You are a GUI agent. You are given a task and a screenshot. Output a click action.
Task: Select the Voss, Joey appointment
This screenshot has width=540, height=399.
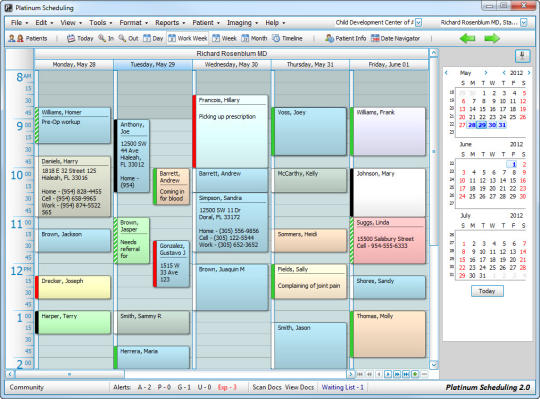310,132
